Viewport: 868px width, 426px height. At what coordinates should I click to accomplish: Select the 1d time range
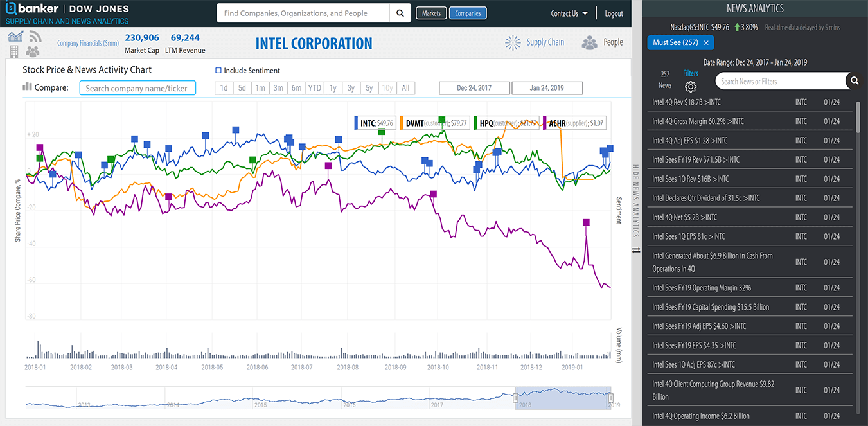tap(224, 88)
